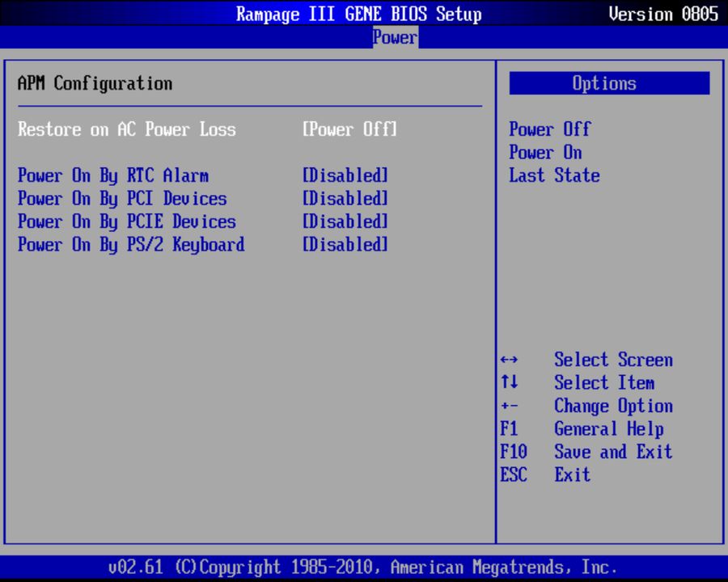The image size is (728, 582).
Task: Click the F1 key label
Action: (509, 428)
